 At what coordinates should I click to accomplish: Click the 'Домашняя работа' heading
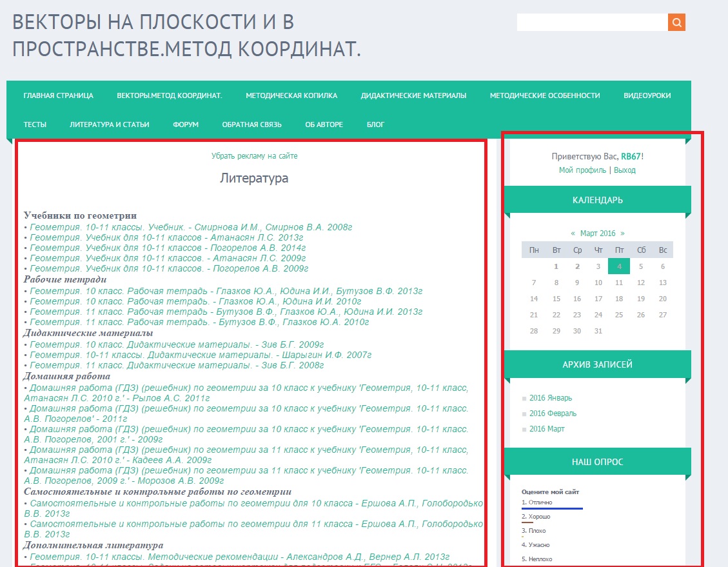pyautogui.click(x=67, y=376)
